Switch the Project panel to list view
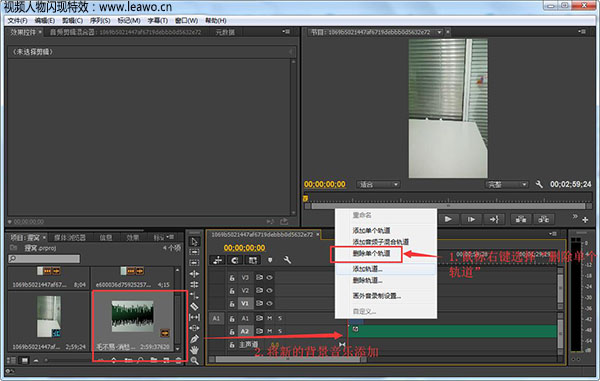600x381 pixels. (x=11, y=360)
